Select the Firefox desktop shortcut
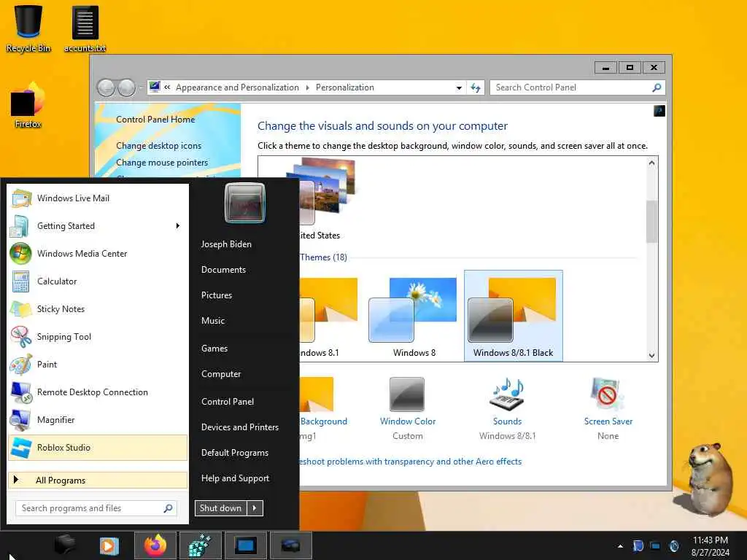747x560 pixels. coord(28,106)
